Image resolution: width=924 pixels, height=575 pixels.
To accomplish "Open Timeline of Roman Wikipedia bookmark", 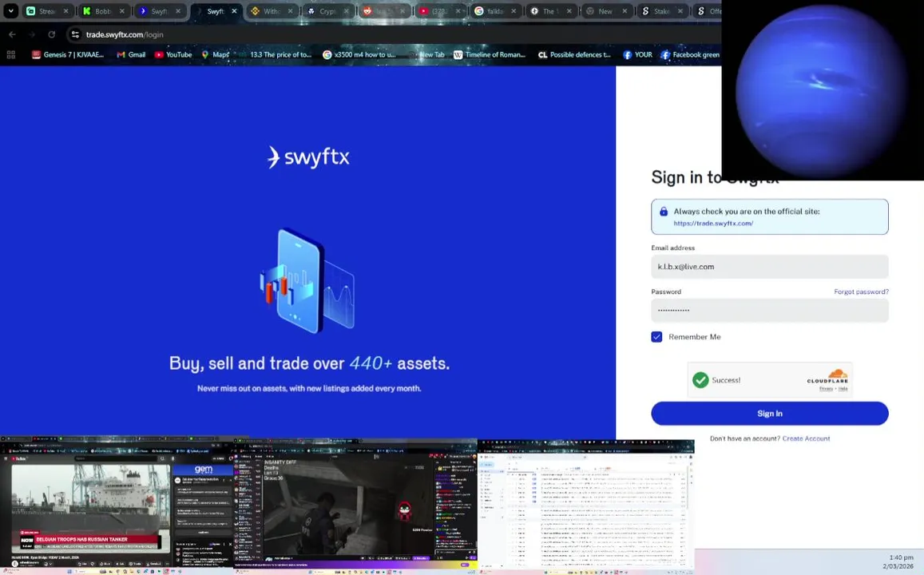I will click(489, 55).
